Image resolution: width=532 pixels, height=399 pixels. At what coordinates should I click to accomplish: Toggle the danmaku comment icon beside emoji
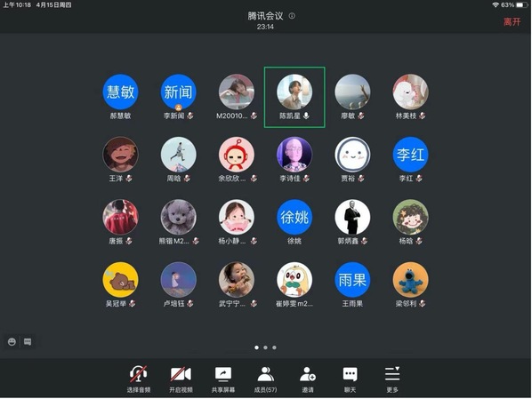click(x=28, y=342)
